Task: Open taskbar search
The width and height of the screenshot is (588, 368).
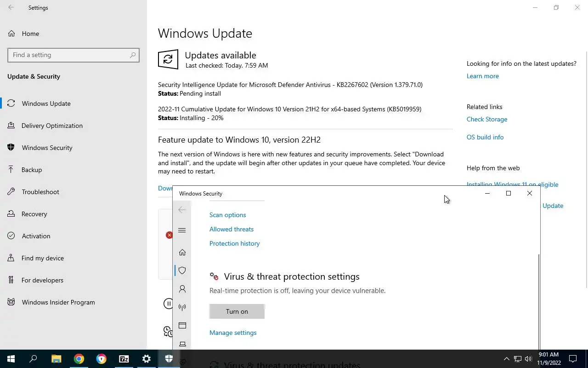Action: pyautogui.click(x=33, y=359)
